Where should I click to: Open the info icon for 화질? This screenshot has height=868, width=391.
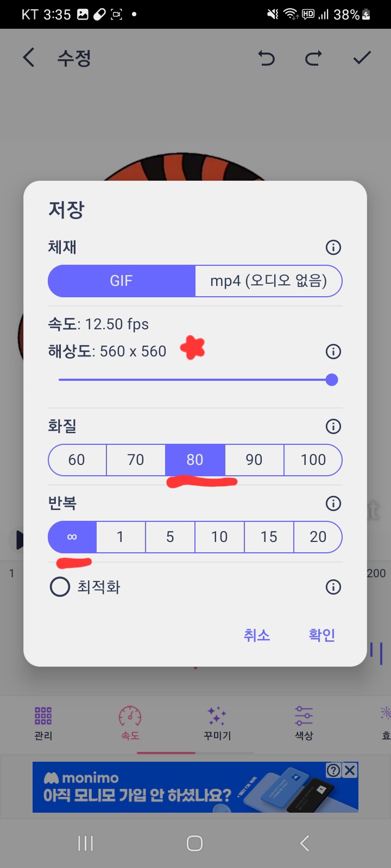pos(333,426)
